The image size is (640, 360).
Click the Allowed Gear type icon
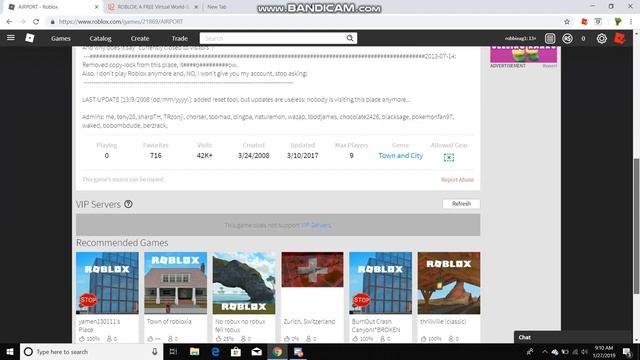[x=449, y=157]
